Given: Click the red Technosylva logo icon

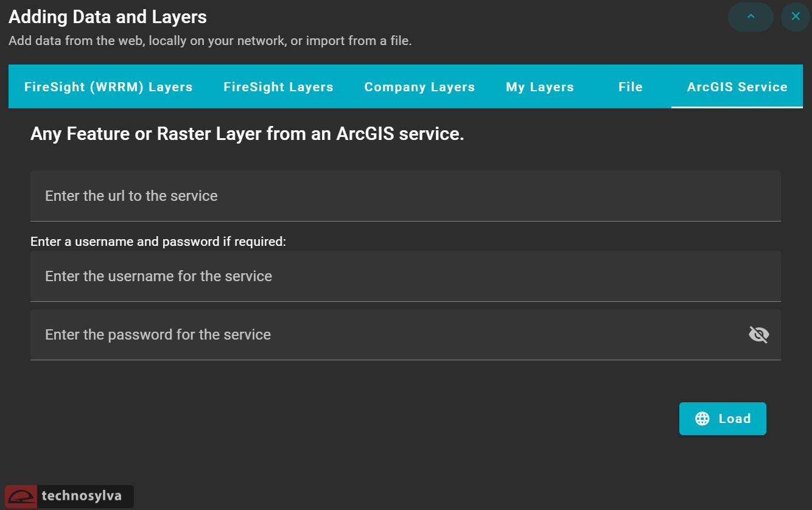Looking at the screenshot, I should pyautogui.click(x=21, y=497).
